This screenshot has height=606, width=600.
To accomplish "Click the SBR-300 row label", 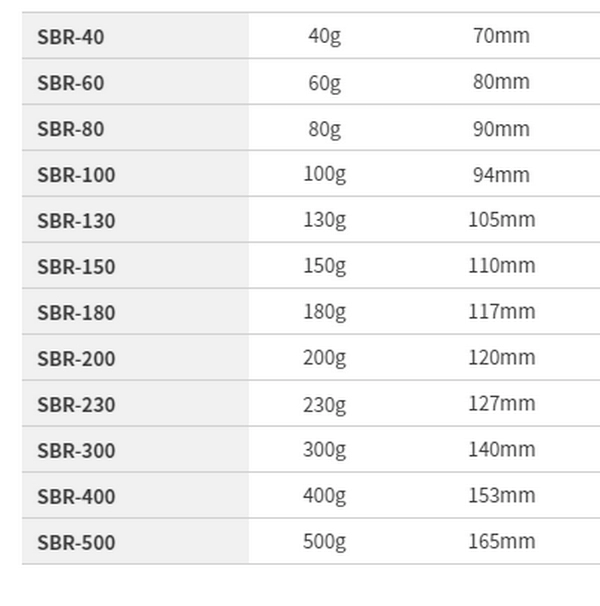I will point(76,451).
